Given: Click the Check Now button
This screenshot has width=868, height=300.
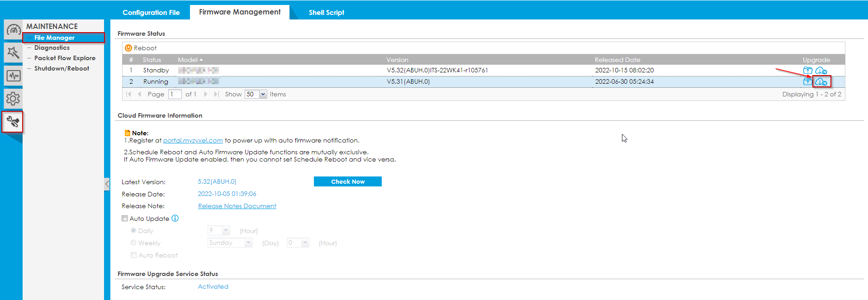Looking at the screenshot, I should [x=347, y=181].
